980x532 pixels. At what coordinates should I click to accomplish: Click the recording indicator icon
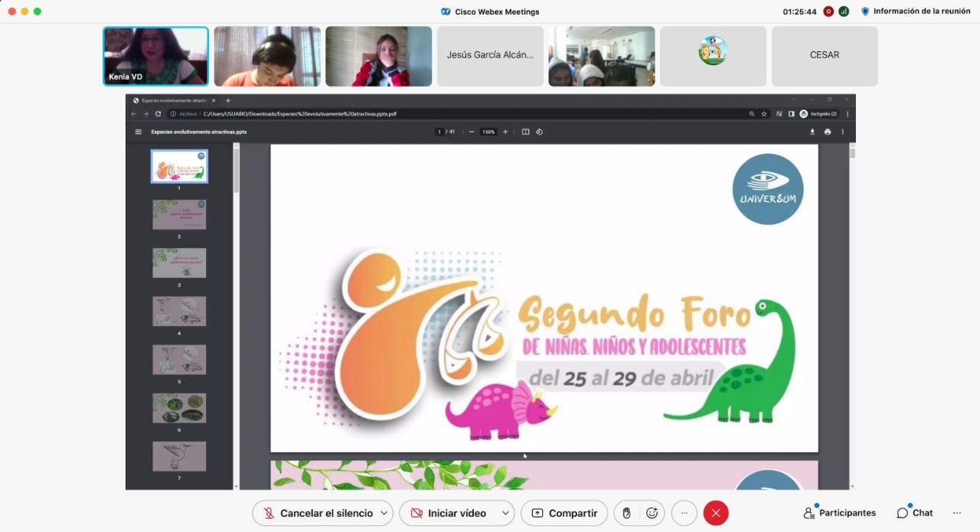828,11
